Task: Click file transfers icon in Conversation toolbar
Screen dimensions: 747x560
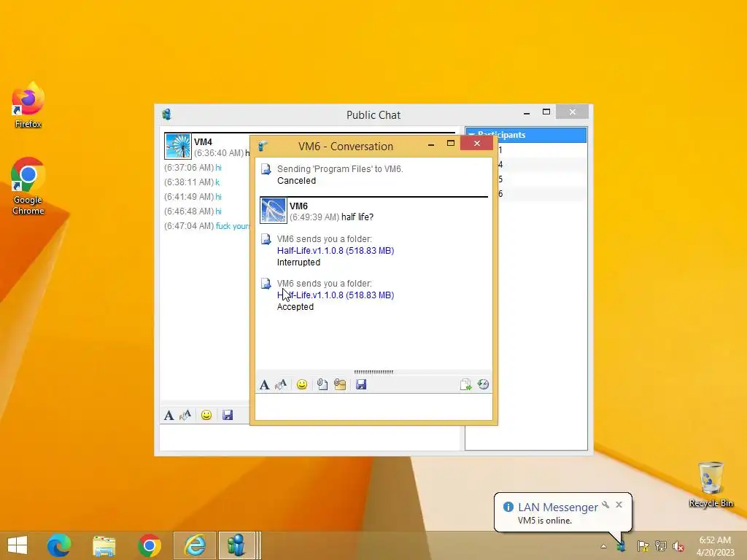Action: click(x=465, y=385)
